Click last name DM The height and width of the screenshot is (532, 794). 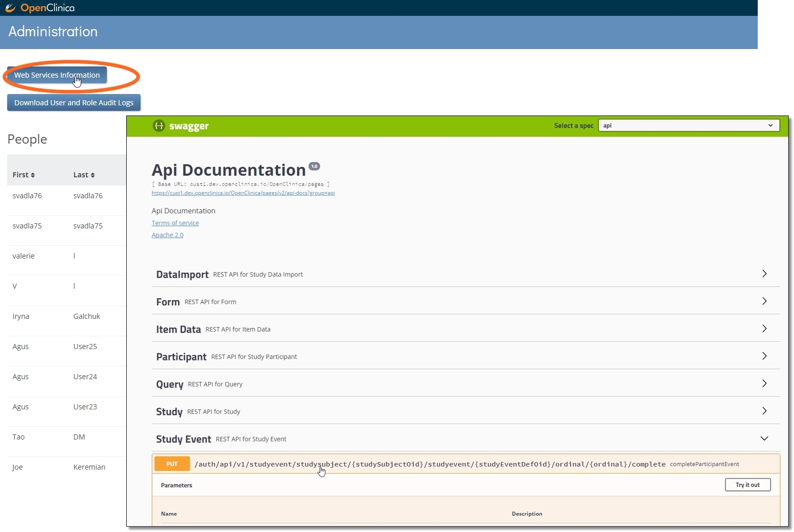(x=79, y=437)
